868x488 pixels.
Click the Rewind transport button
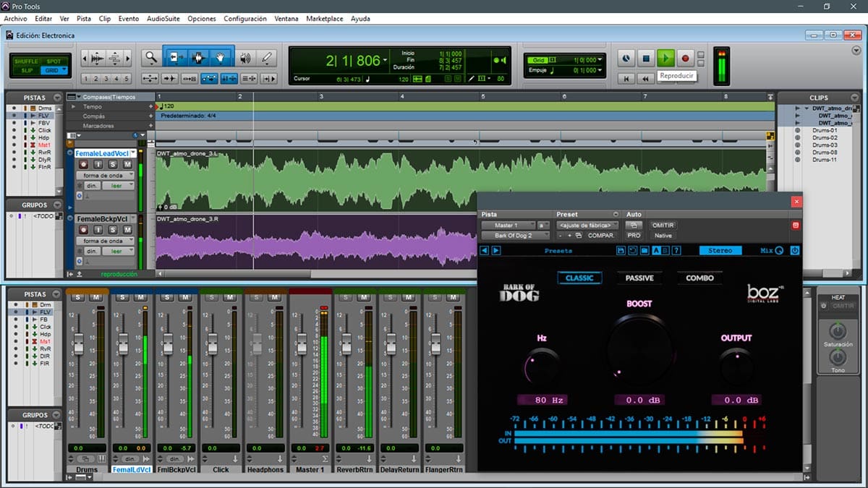pos(646,78)
